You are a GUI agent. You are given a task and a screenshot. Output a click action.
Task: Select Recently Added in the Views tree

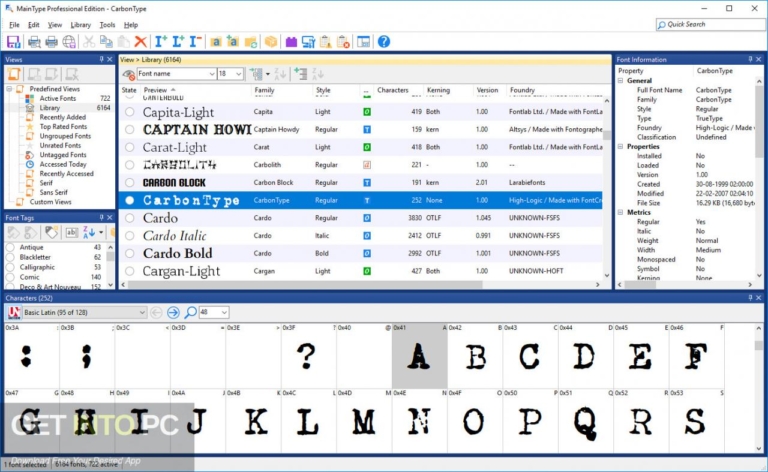tap(63, 117)
